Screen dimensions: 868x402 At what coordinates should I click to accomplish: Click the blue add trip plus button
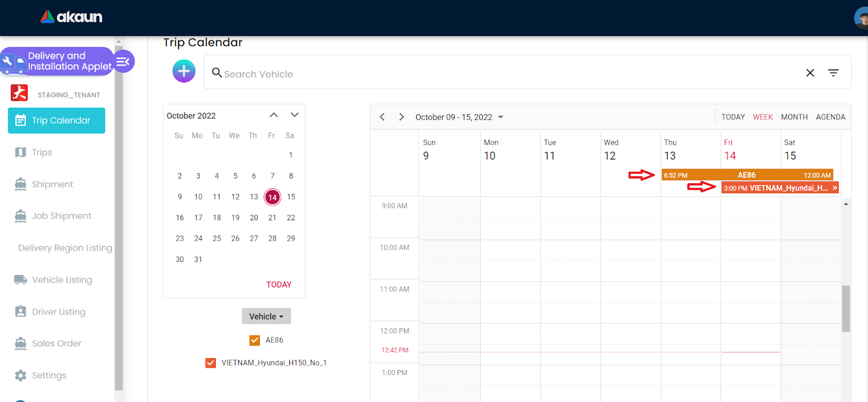(x=184, y=71)
